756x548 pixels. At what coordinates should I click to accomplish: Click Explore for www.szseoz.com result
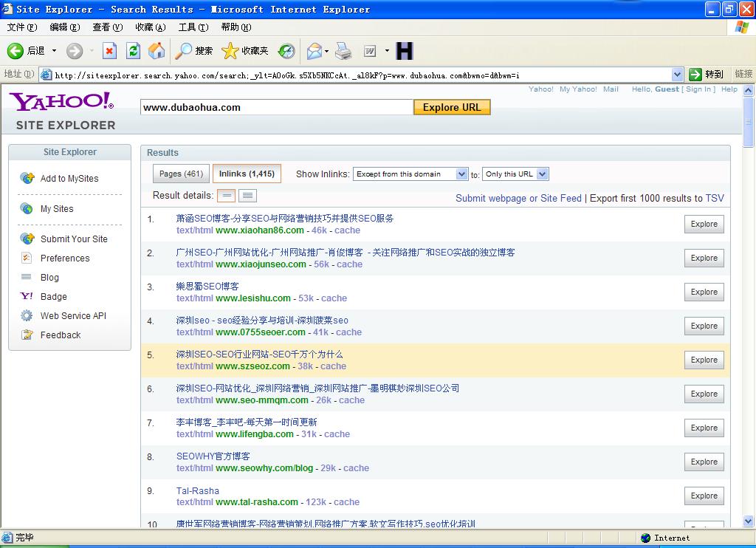704,360
